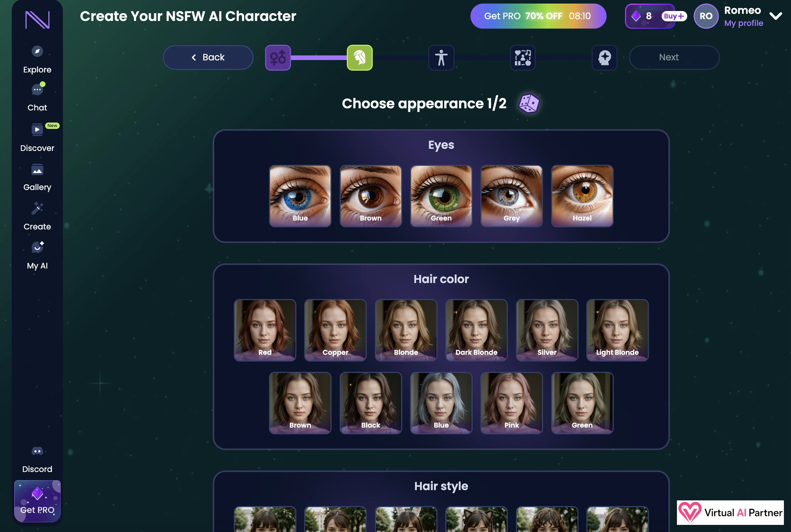Viewport: 791px width, 532px height.
Task: Click the Buy+ credits button
Action: 674,16
